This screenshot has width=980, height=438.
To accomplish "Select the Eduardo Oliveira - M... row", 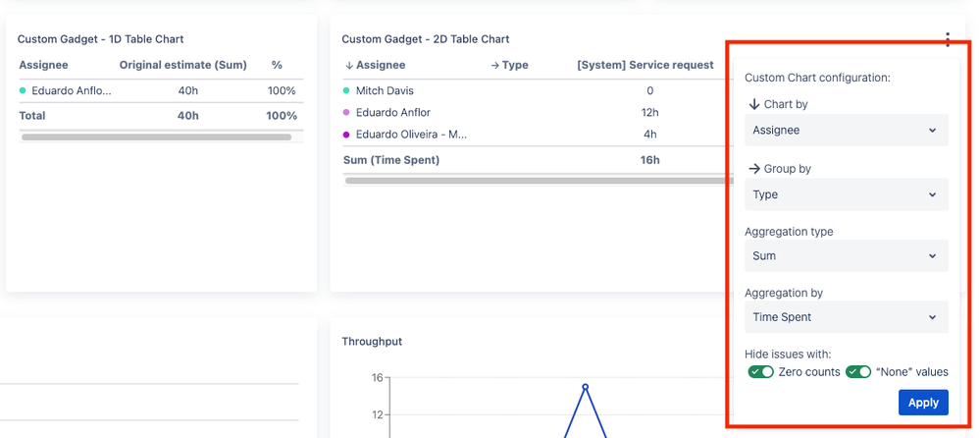I will (x=538, y=134).
